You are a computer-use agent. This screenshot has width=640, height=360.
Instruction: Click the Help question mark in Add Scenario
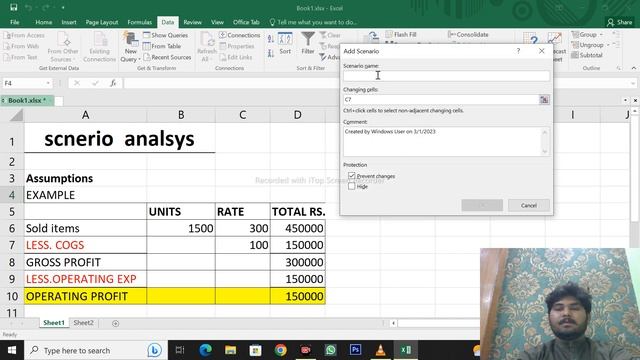click(518, 51)
